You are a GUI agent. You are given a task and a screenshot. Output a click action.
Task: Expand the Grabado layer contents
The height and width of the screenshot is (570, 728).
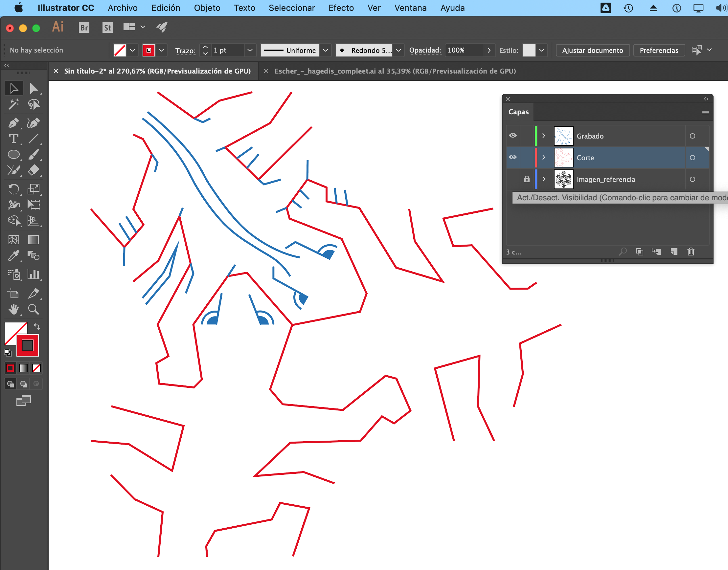[x=544, y=136]
